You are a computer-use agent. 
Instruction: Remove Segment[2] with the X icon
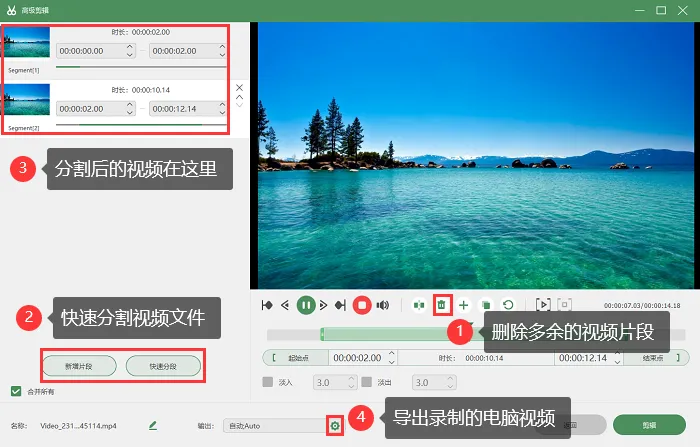(x=240, y=88)
